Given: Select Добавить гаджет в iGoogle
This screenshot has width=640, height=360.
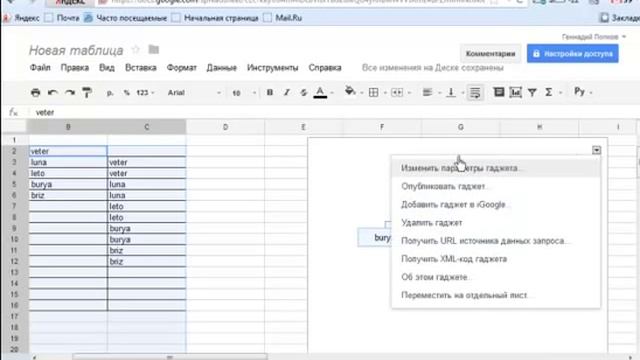Looking at the screenshot, I should click(496, 204).
